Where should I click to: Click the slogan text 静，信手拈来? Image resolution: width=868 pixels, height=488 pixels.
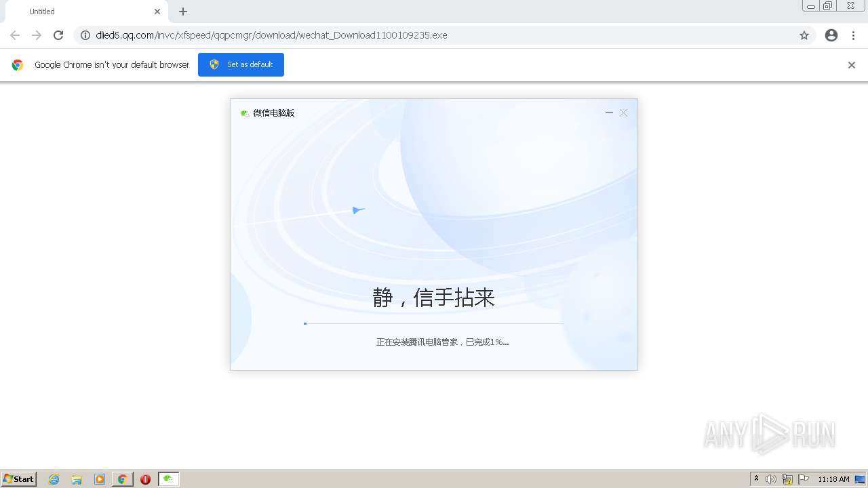point(434,298)
